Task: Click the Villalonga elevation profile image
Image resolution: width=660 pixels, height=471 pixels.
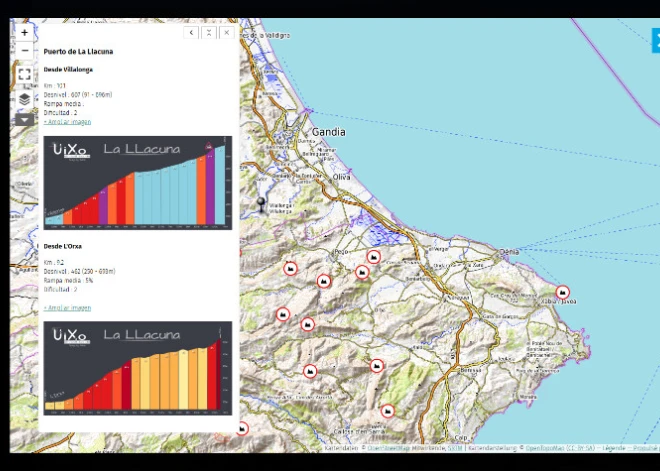Action: point(138,183)
